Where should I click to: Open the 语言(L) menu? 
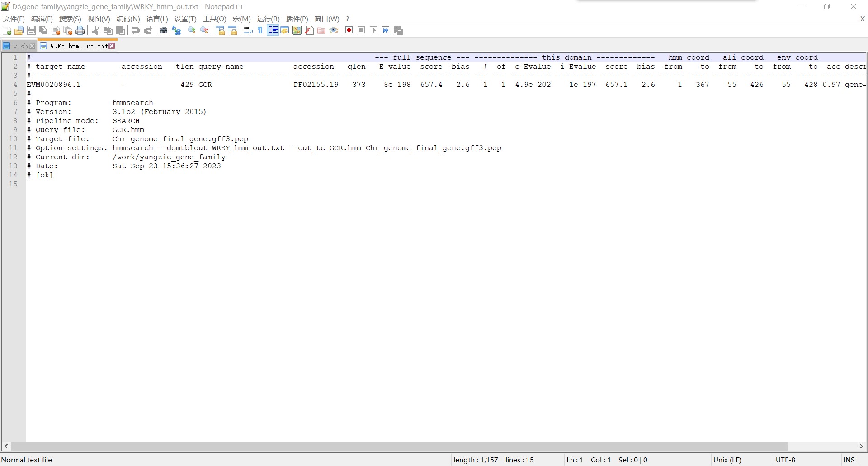[x=157, y=19]
